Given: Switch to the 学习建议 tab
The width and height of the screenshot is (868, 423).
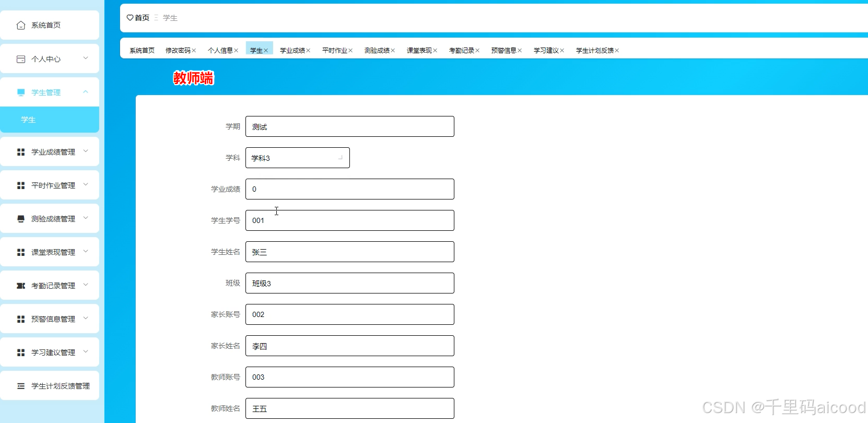Looking at the screenshot, I should point(546,51).
